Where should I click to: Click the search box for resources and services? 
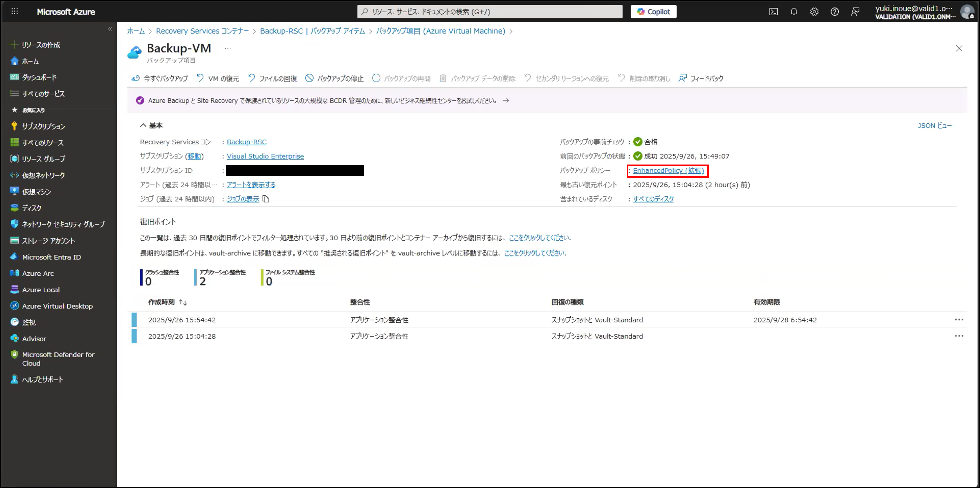(x=490, y=12)
